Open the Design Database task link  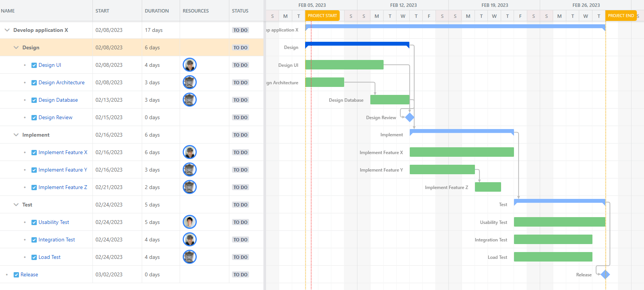tap(58, 100)
